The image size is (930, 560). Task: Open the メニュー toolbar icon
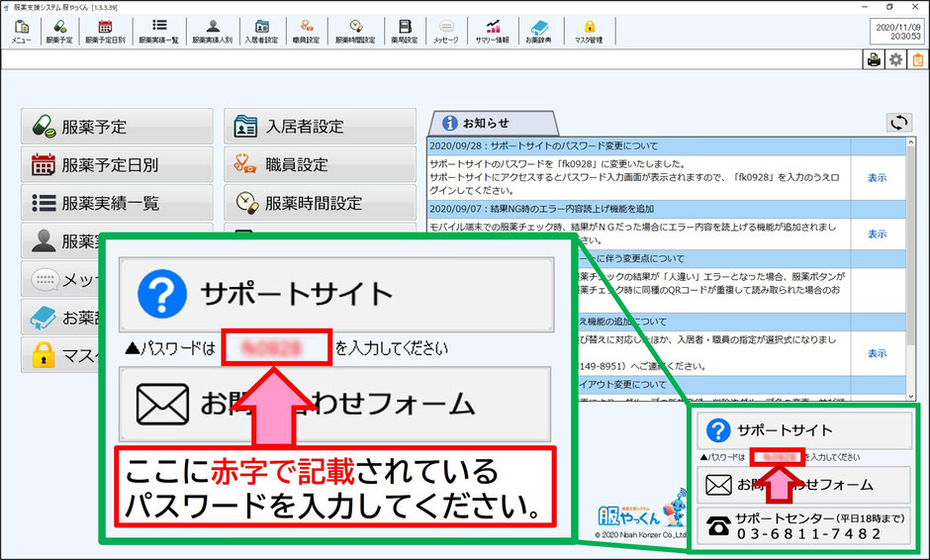point(22,32)
